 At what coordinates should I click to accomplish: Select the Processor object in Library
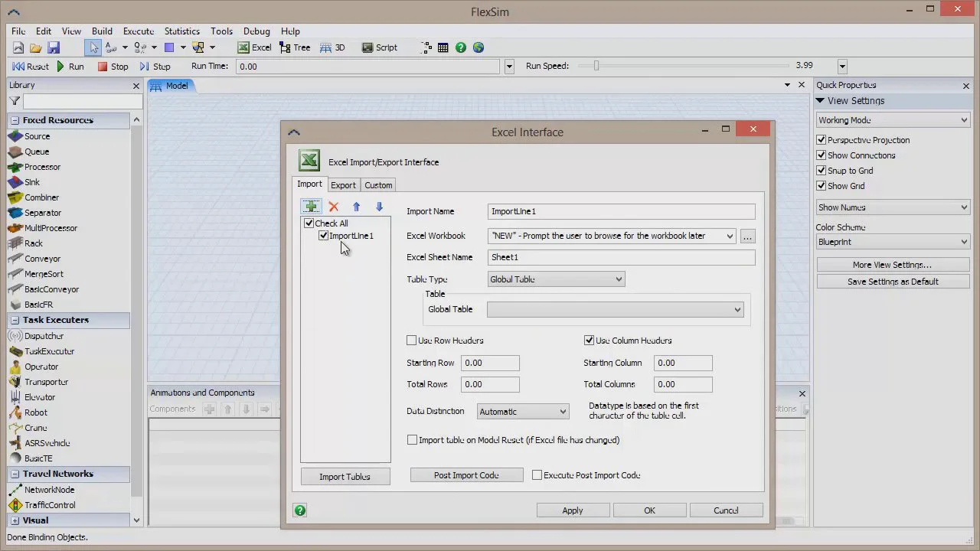(x=42, y=167)
